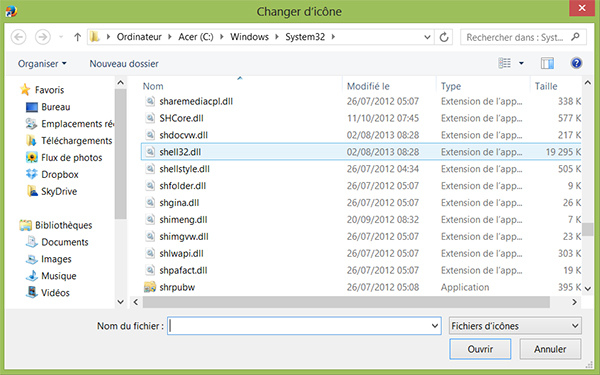Click the SkyDrive folder icon
Viewport: 600px width, 375px height.
[x=32, y=191]
